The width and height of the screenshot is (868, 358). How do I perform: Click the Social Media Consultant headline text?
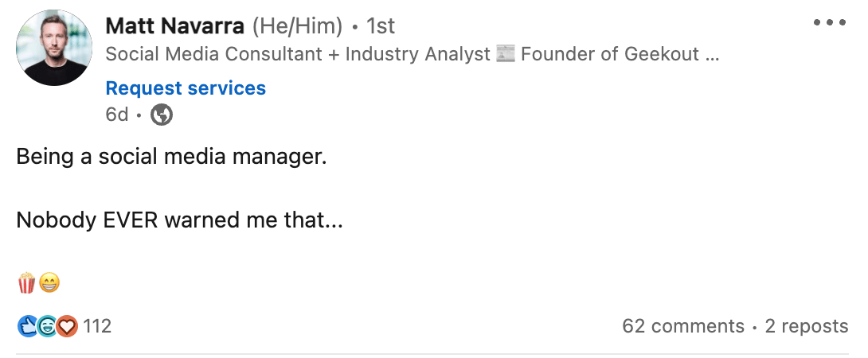[x=298, y=54]
